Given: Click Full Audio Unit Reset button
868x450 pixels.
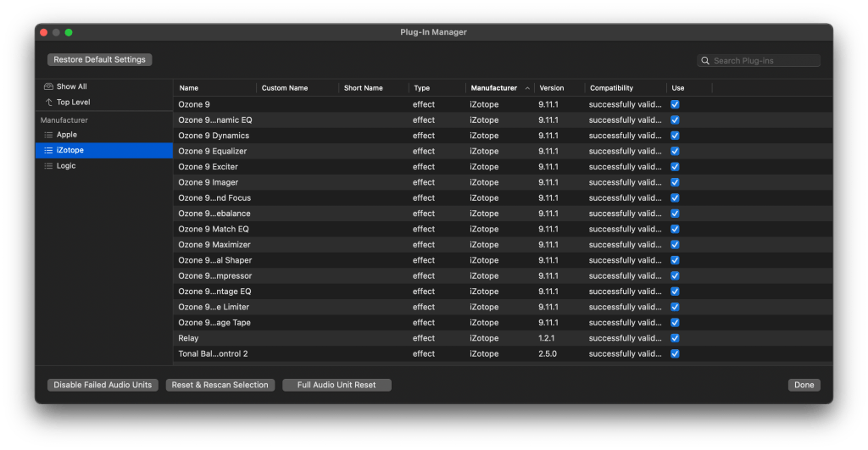Looking at the screenshot, I should [337, 385].
